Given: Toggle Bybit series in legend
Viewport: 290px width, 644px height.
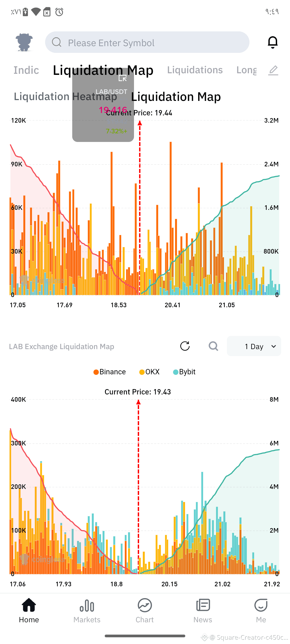Looking at the screenshot, I should [184, 372].
